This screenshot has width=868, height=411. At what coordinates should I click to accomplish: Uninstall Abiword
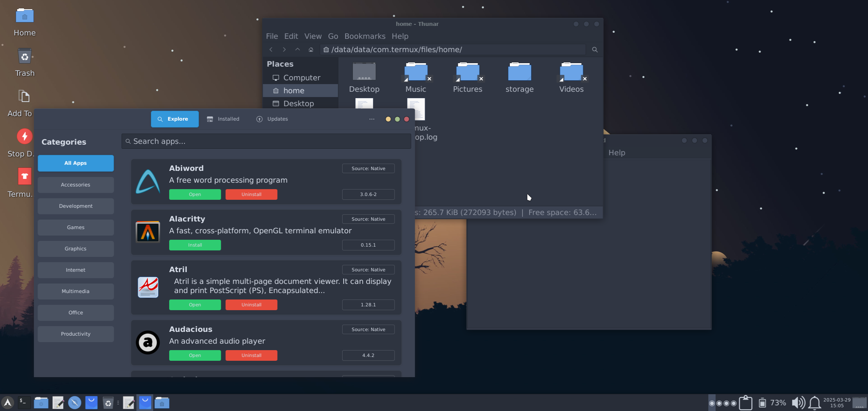click(251, 194)
